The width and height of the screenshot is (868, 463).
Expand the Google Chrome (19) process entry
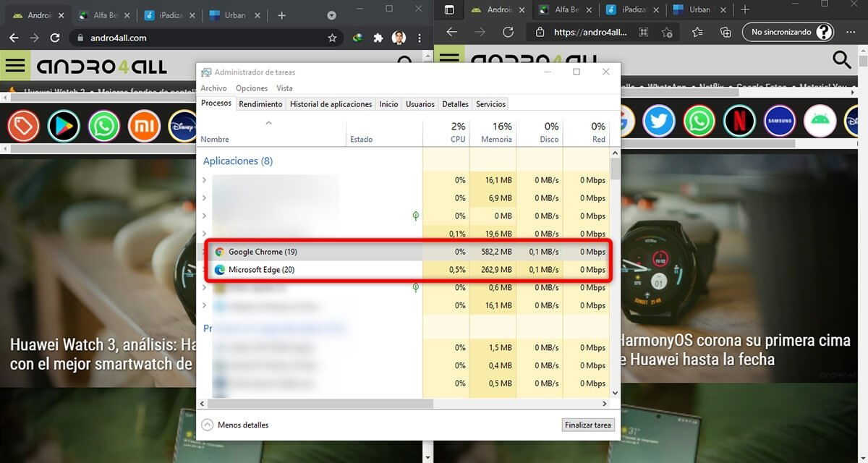click(205, 251)
